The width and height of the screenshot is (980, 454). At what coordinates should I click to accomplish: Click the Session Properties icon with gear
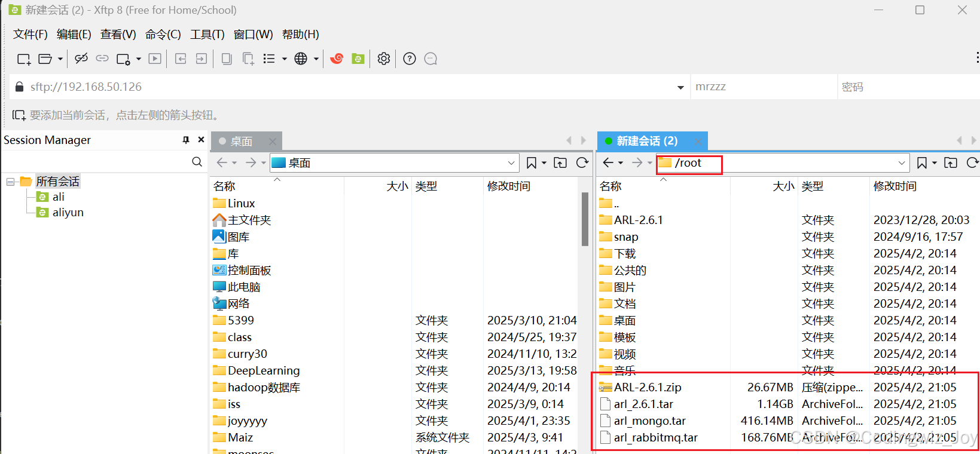tap(124, 59)
